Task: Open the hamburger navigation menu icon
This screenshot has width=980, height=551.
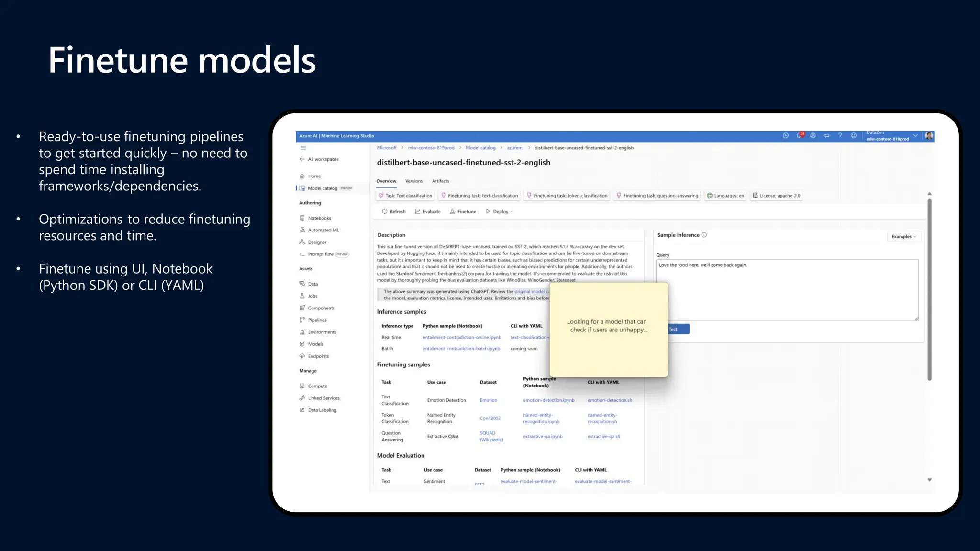Action: (x=303, y=148)
